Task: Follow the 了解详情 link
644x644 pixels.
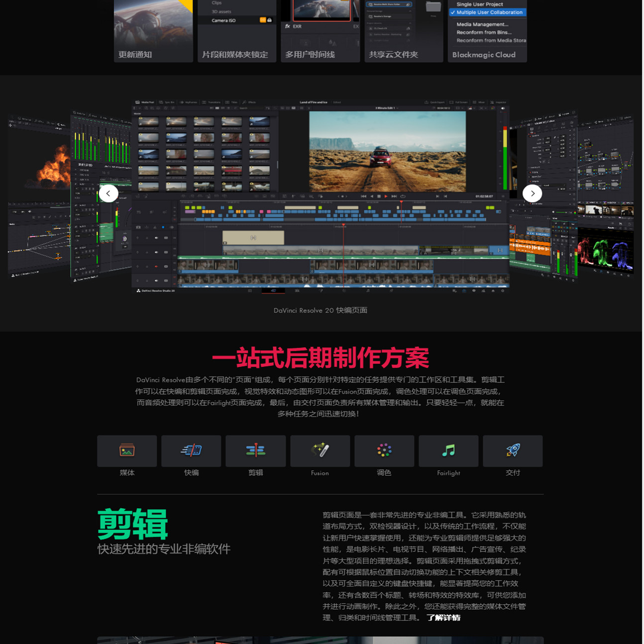Action: [x=443, y=618]
